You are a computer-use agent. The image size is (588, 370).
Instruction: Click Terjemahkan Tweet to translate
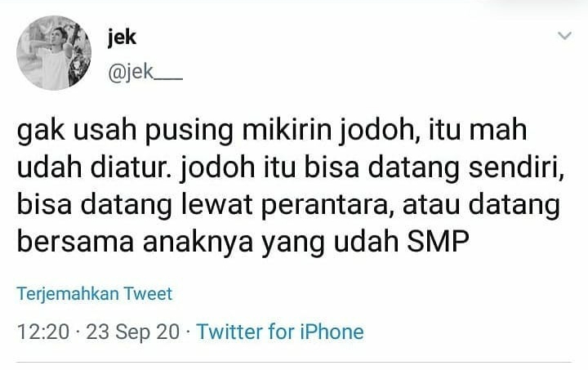pos(95,293)
